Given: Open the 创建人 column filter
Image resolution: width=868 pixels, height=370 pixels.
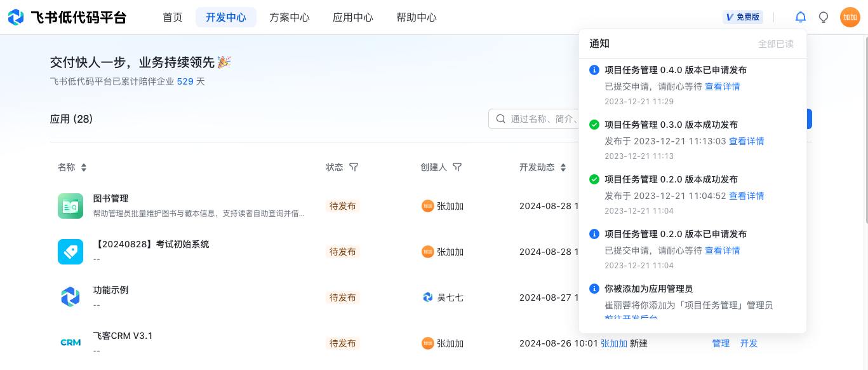Looking at the screenshot, I should 457,167.
